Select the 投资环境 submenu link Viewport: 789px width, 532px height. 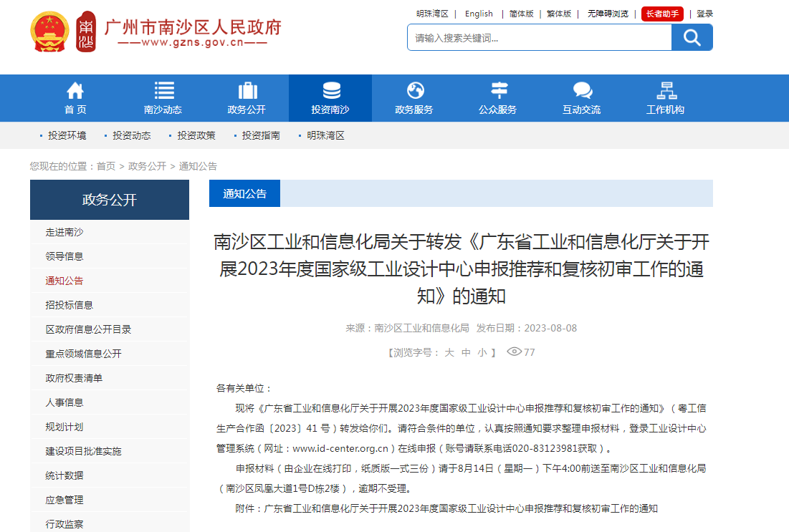click(x=67, y=135)
